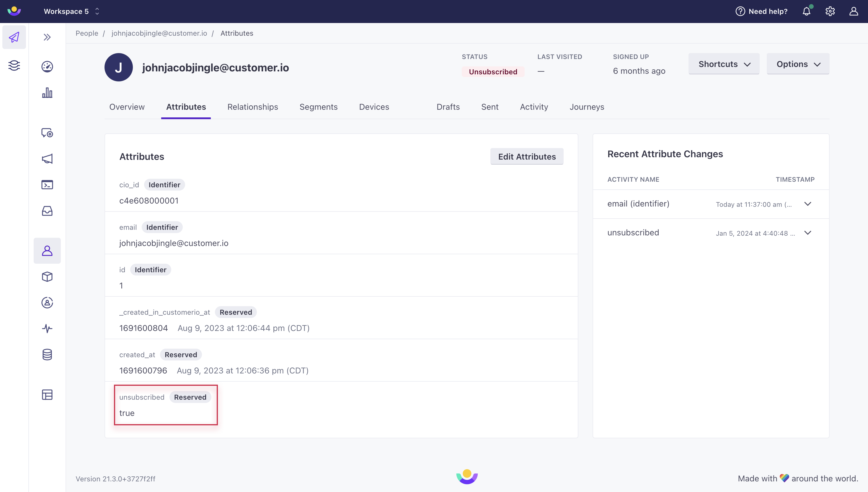Viewport: 868px width, 492px height.
Task: Select the cio_id value c4e608000001
Action: [x=149, y=201]
